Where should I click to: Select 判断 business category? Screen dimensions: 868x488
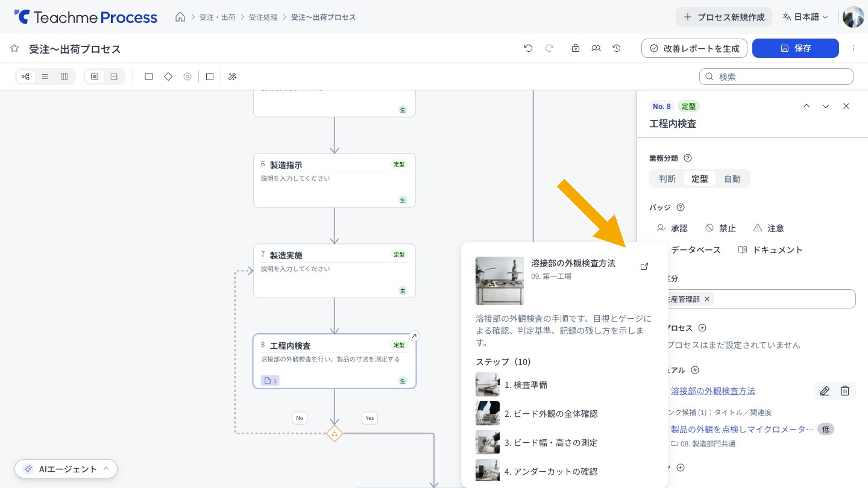[667, 178]
